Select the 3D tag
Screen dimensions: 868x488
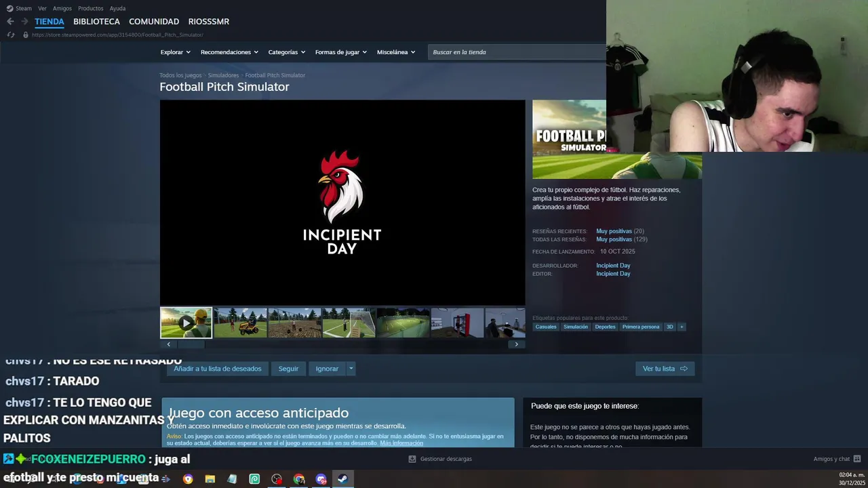(669, 327)
